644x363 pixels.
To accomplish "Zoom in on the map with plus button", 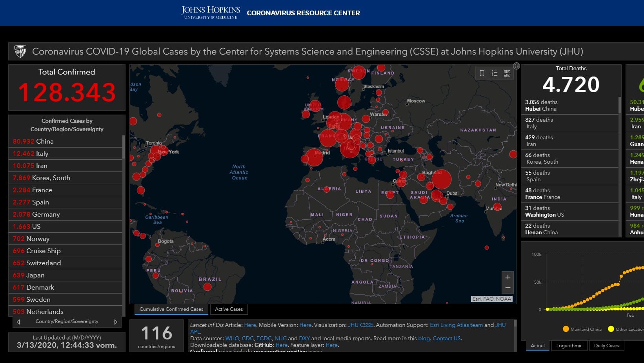I will (x=508, y=277).
